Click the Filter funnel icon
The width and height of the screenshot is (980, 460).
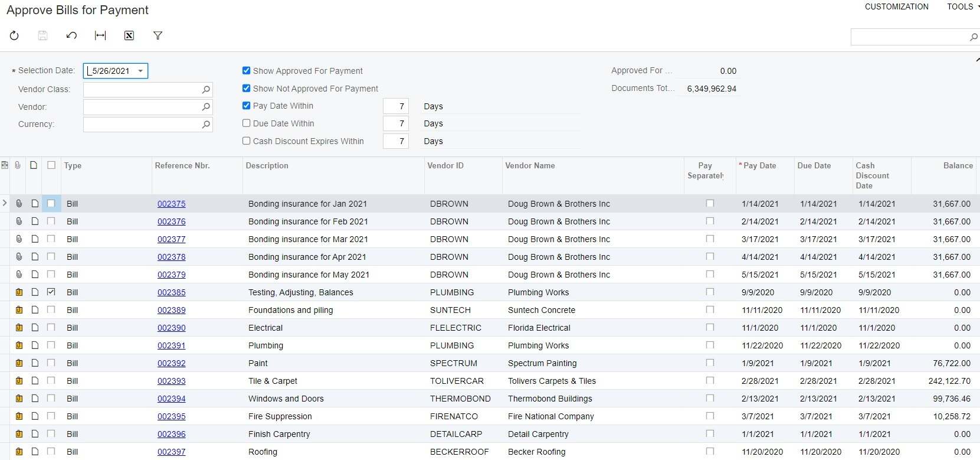tap(158, 35)
